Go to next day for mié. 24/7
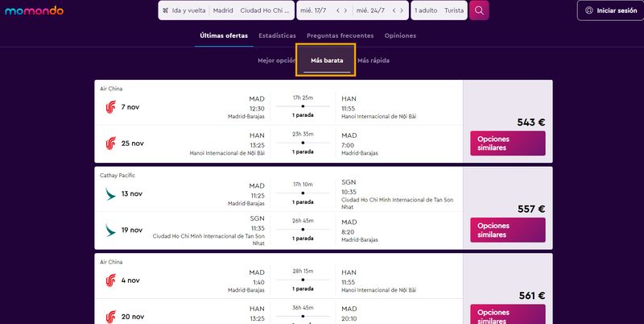This screenshot has width=644, height=324. coord(401,10)
